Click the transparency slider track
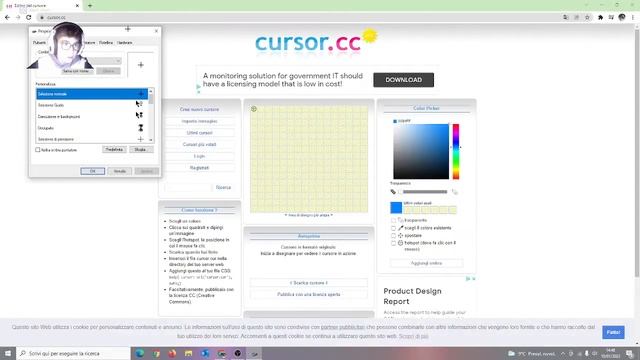The image size is (640, 360). pos(425,192)
